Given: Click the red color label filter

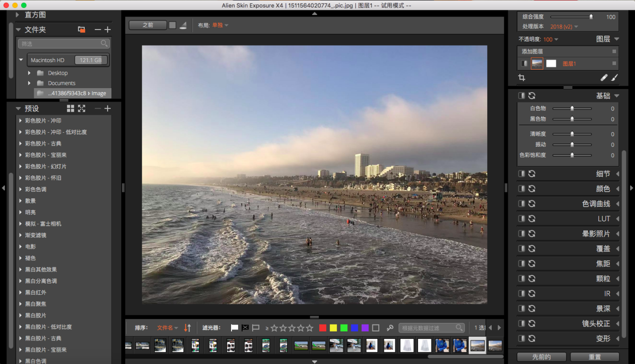Looking at the screenshot, I should (323, 328).
